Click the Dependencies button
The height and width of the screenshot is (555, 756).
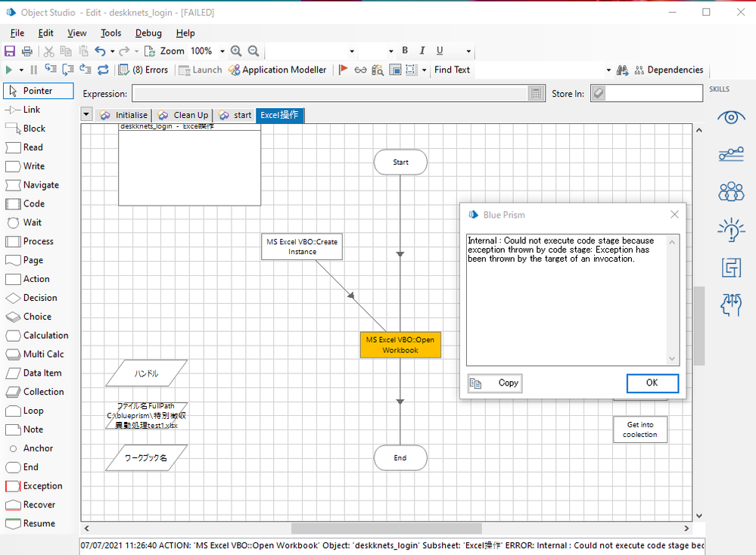tap(669, 70)
